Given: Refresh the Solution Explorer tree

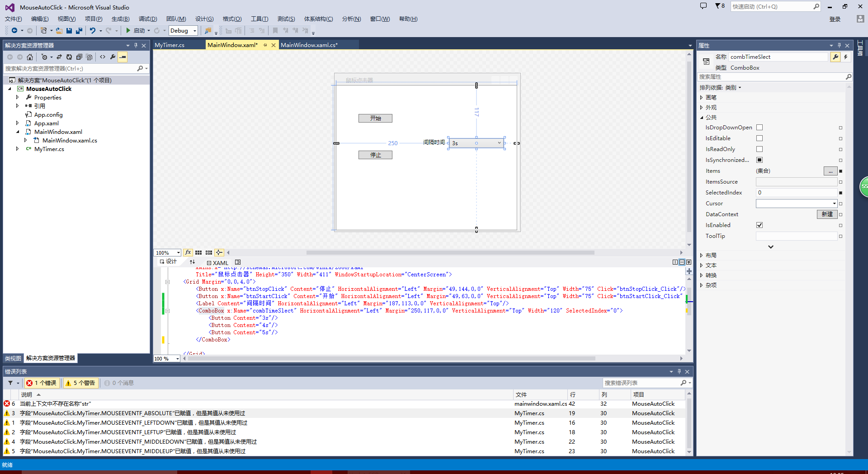Looking at the screenshot, I should coord(69,57).
